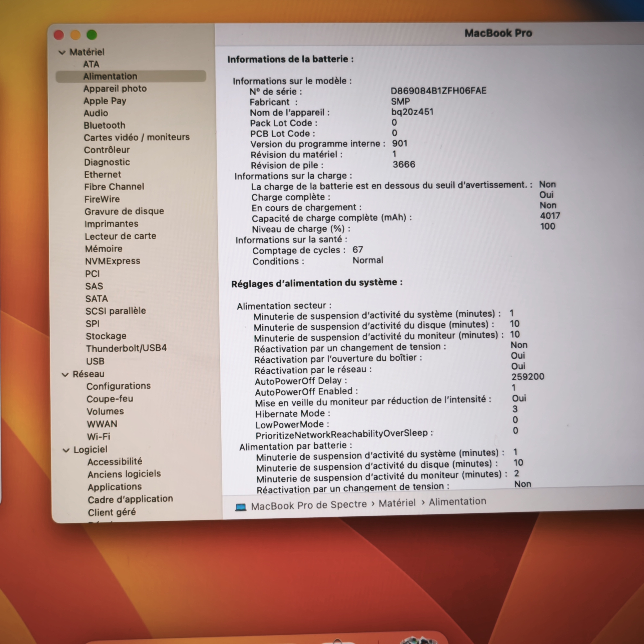The image size is (644, 644).
Task: Open Stockage in the sidebar
Action: pos(106,336)
